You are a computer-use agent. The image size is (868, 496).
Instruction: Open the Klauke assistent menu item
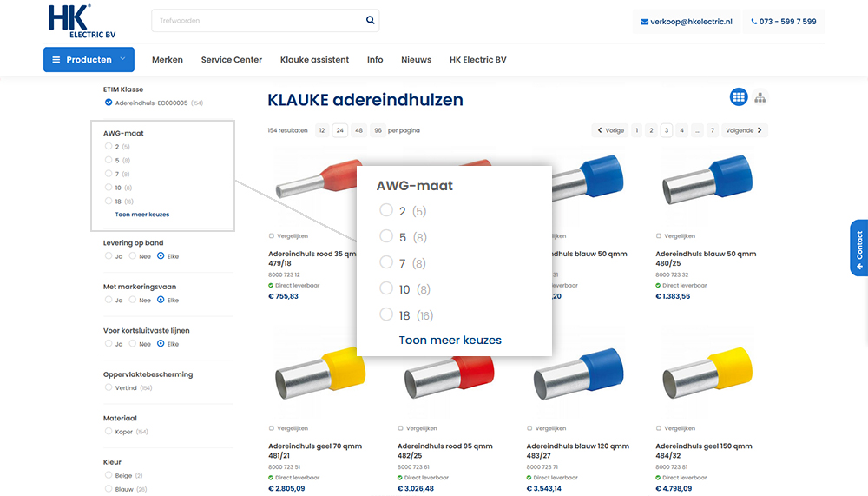(314, 60)
